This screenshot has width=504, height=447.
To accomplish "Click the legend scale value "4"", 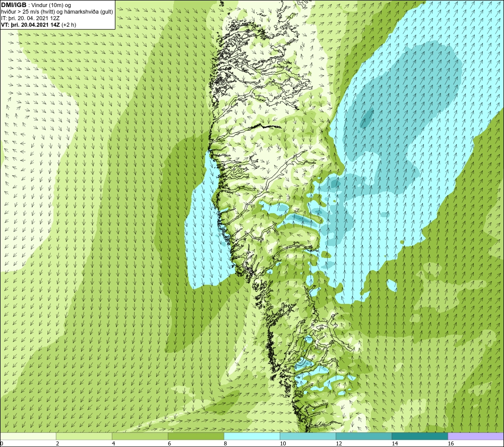I will tap(113, 444).
